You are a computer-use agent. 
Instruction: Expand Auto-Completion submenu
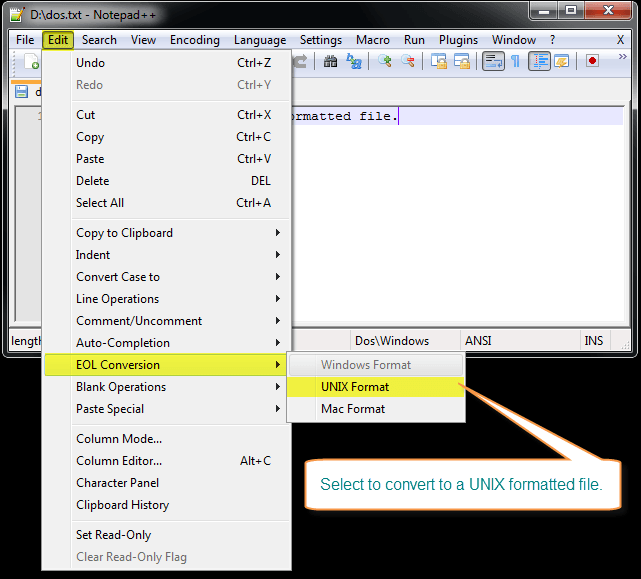tap(168, 343)
